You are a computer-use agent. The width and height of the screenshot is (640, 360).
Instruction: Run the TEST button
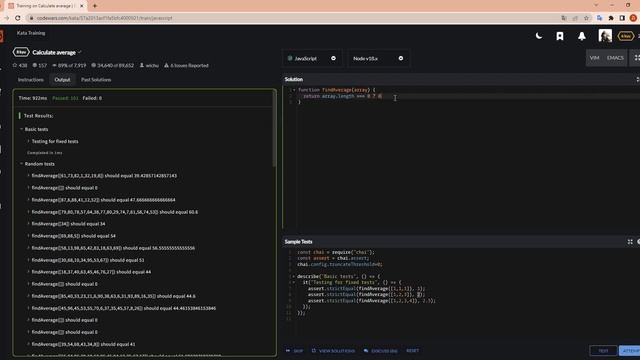click(x=603, y=351)
